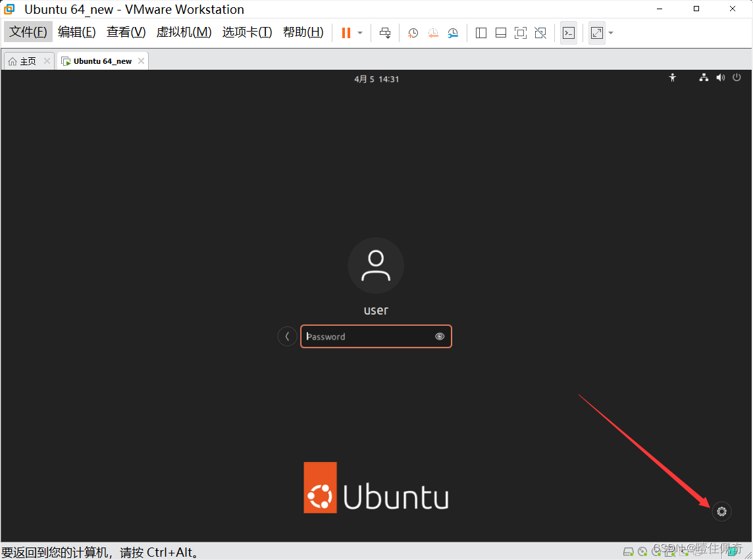Screen dimensions: 753x560
Task: Send Ctrl+Alt+Del to the virtual machine
Action: tap(385, 32)
